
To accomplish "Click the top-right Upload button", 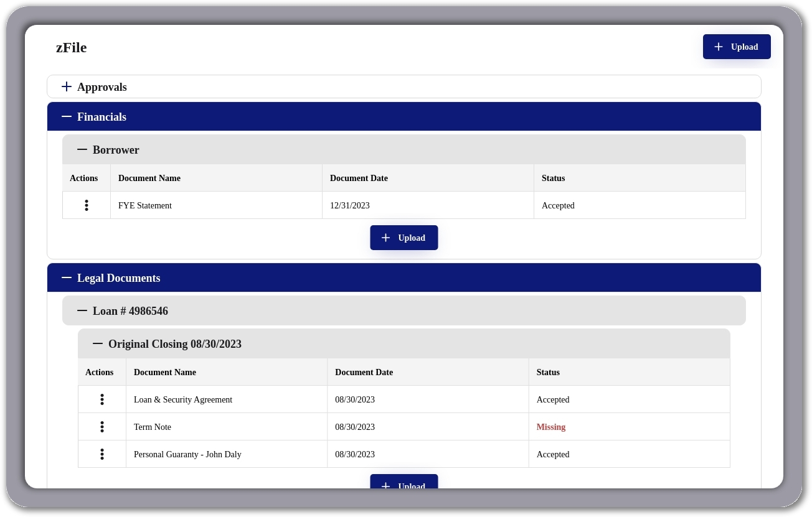I will coord(737,47).
